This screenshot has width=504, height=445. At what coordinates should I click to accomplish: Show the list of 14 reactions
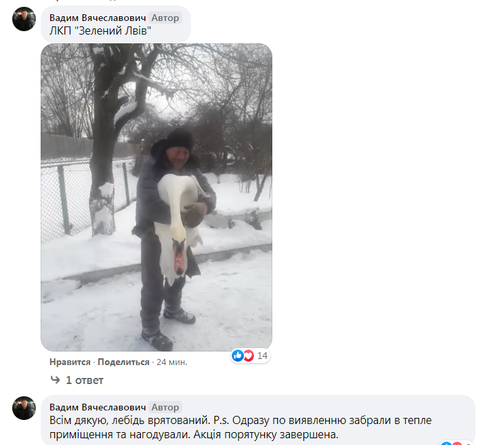(262, 356)
